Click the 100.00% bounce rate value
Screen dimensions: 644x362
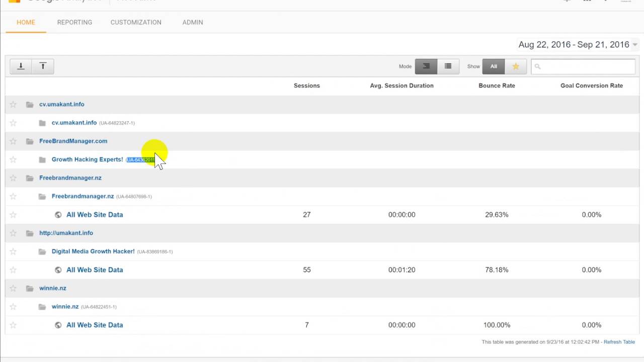[497, 325]
